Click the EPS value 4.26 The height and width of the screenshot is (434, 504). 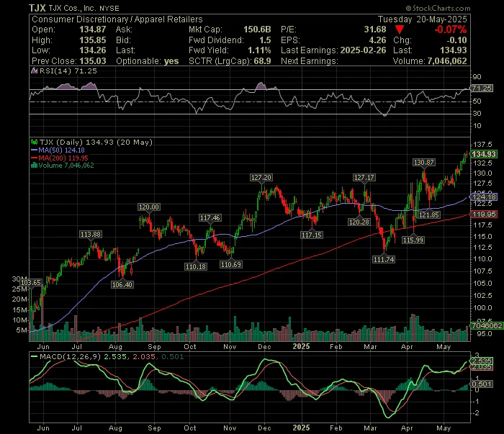377,40
